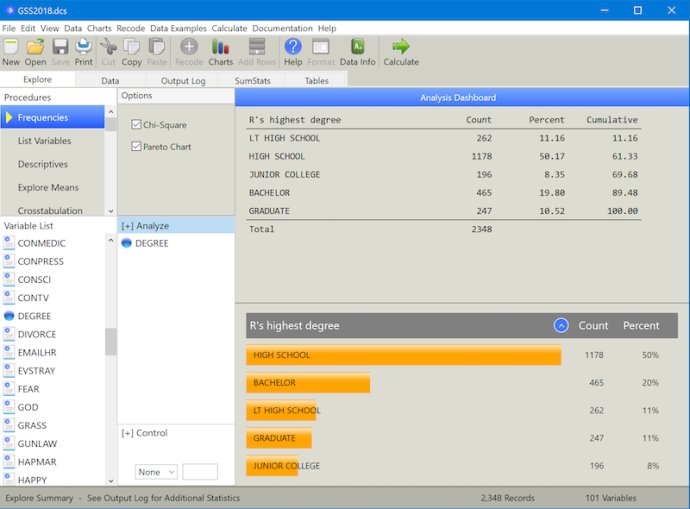Select the GOD variable
Screen dimensions: 690x509
28,407
